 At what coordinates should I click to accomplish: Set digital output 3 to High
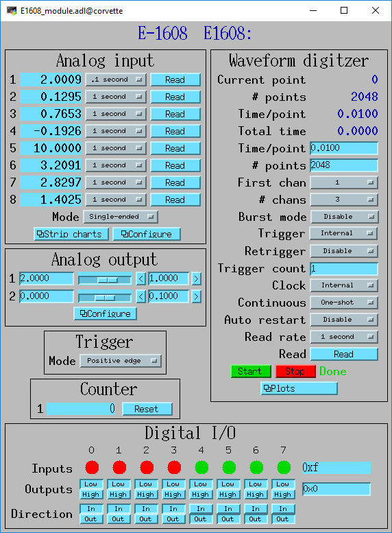173,495
